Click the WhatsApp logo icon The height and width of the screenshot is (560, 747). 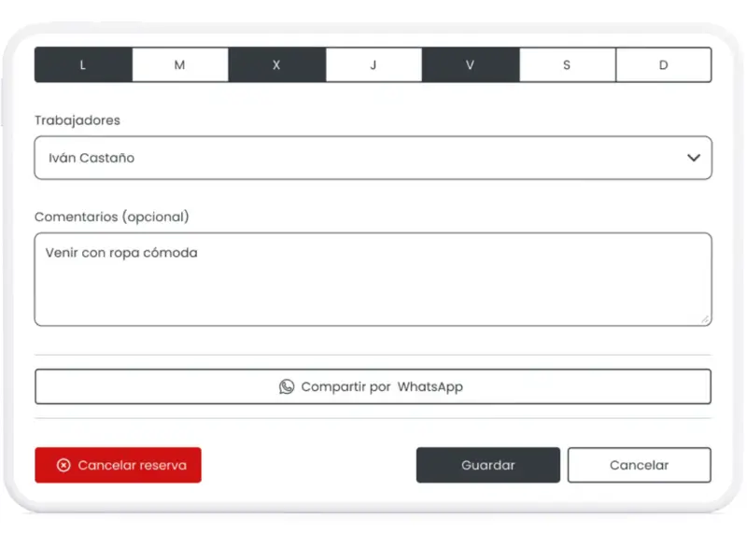point(287,386)
